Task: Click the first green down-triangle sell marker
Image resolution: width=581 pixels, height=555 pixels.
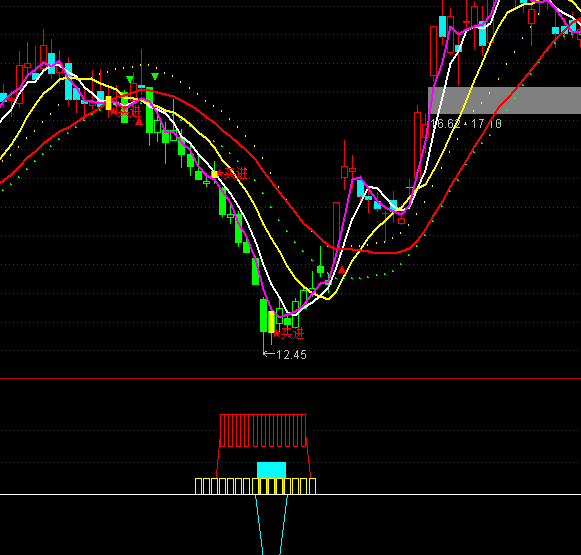Action: click(129, 79)
